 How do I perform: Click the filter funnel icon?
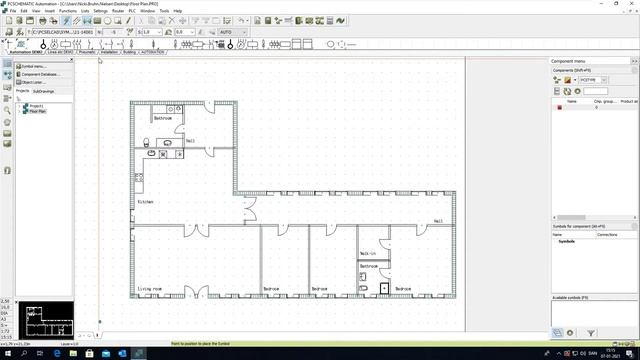(x=591, y=333)
